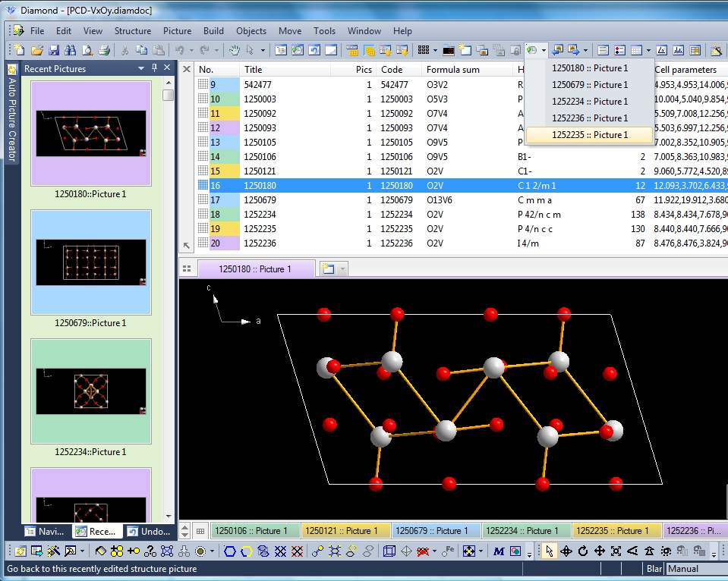Open Auto Picture Creator side panel

[x=11, y=114]
